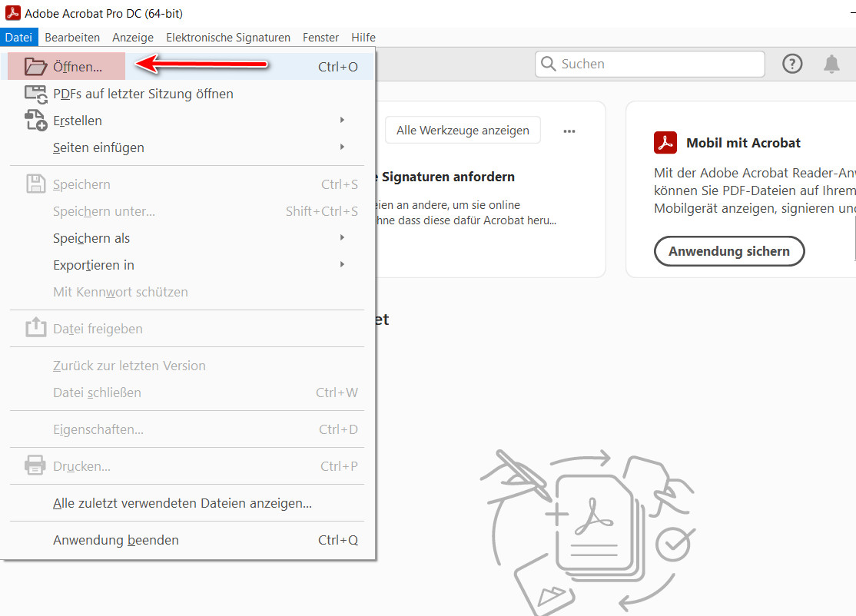Click the Seiten einfügen icon

35,147
